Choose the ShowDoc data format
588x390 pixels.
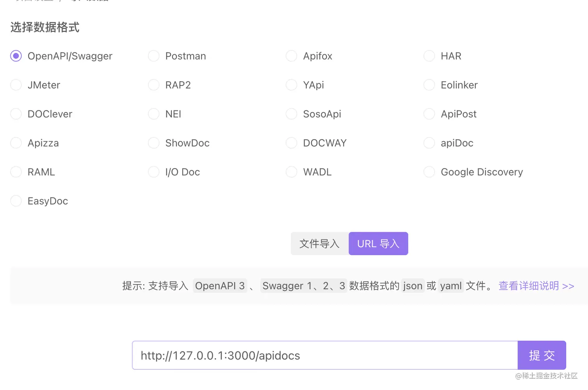click(x=154, y=143)
